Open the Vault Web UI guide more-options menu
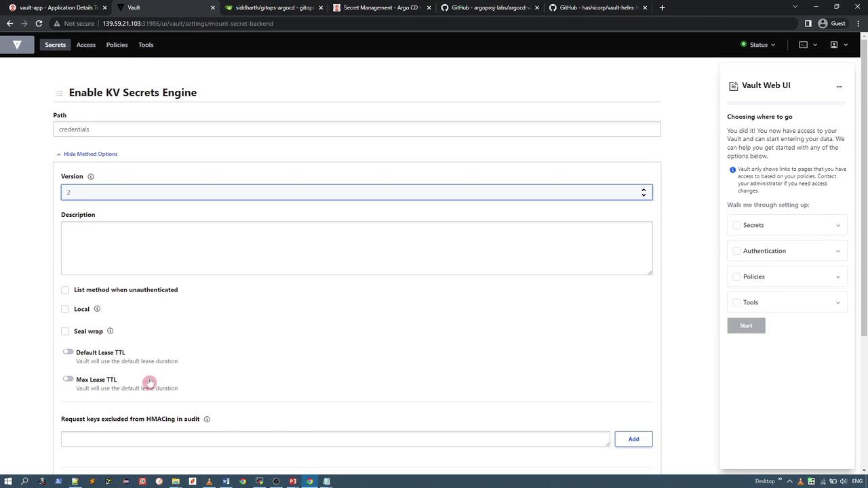The height and width of the screenshot is (488, 868). [x=839, y=86]
